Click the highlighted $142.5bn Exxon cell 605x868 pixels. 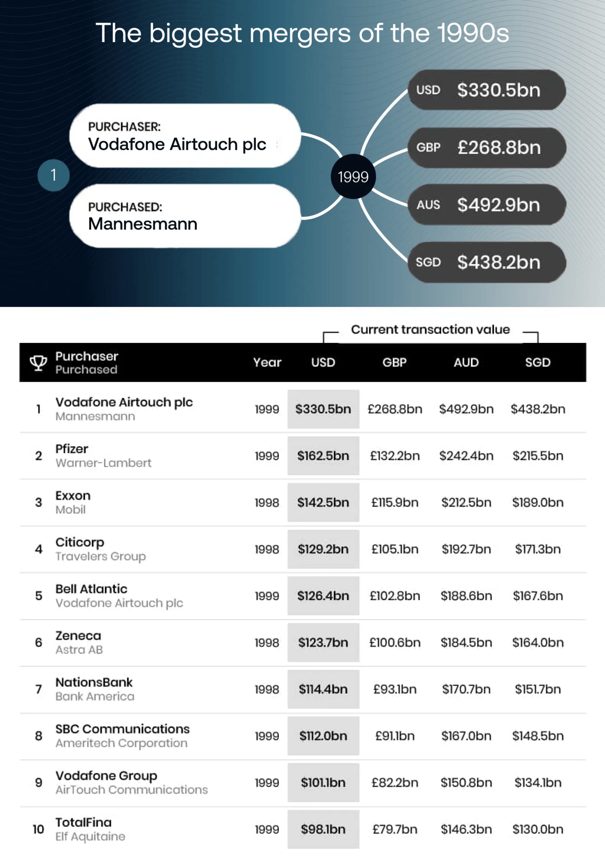coord(323,502)
